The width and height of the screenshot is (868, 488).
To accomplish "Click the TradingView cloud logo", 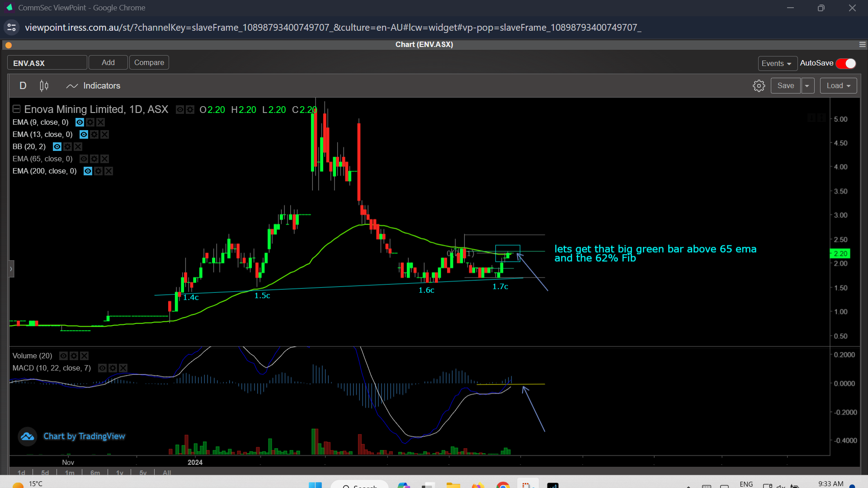I will [x=27, y=436].
